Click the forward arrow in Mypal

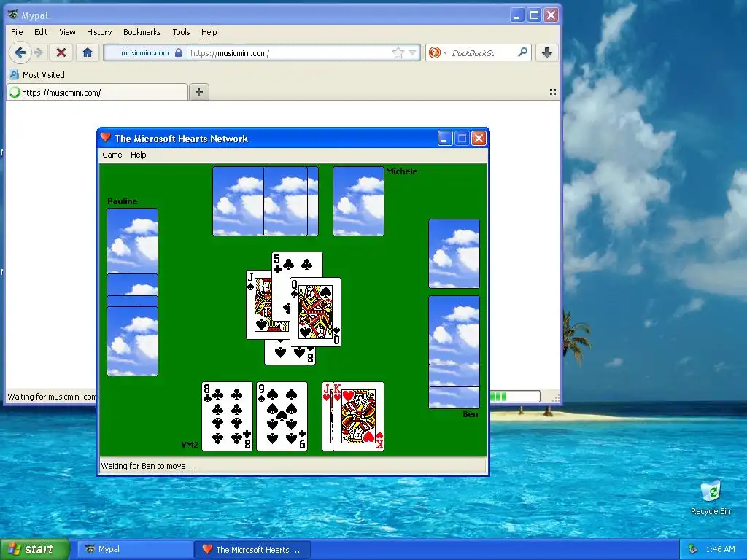coord(39,52)
